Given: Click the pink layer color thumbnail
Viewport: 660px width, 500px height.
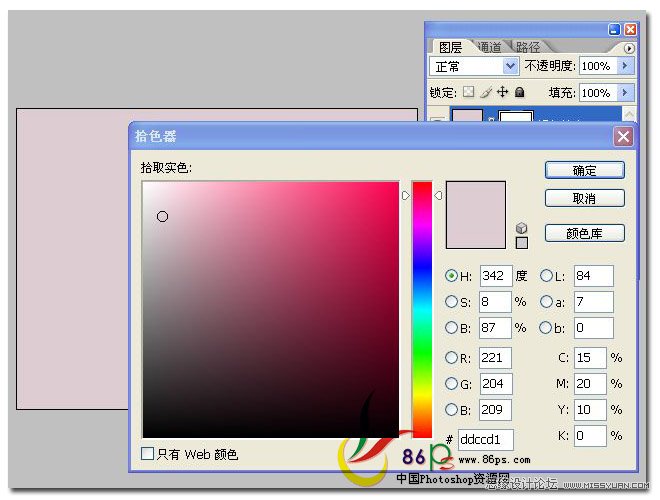Looking at the screenshot, I should (x=467, y=115).
